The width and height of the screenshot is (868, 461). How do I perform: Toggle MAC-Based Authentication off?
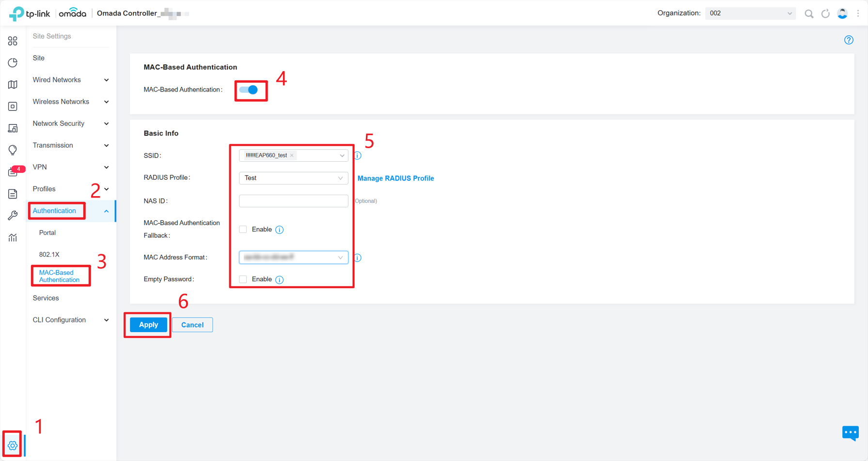pyautogui.click(x=251, y=90)
